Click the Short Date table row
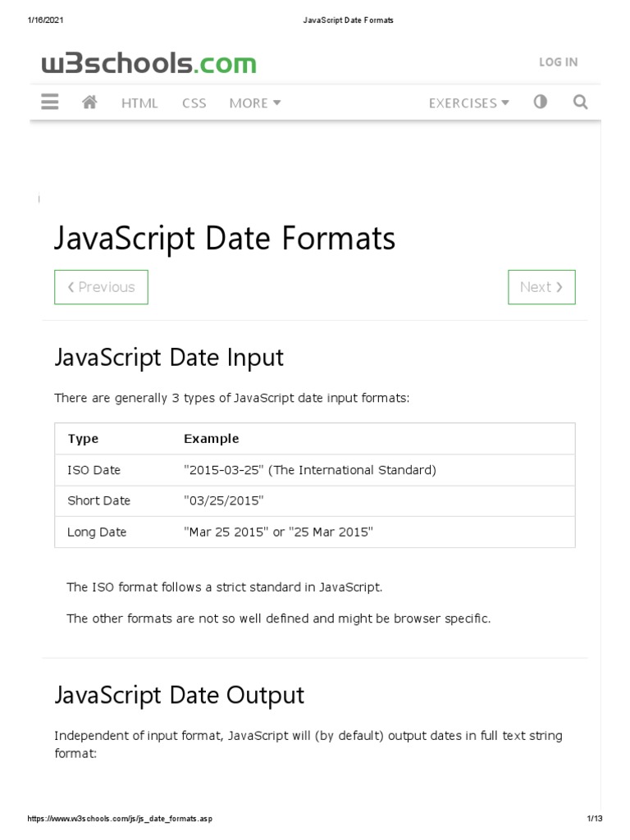This screenshot has height=840, width=630. coord(314,500)
